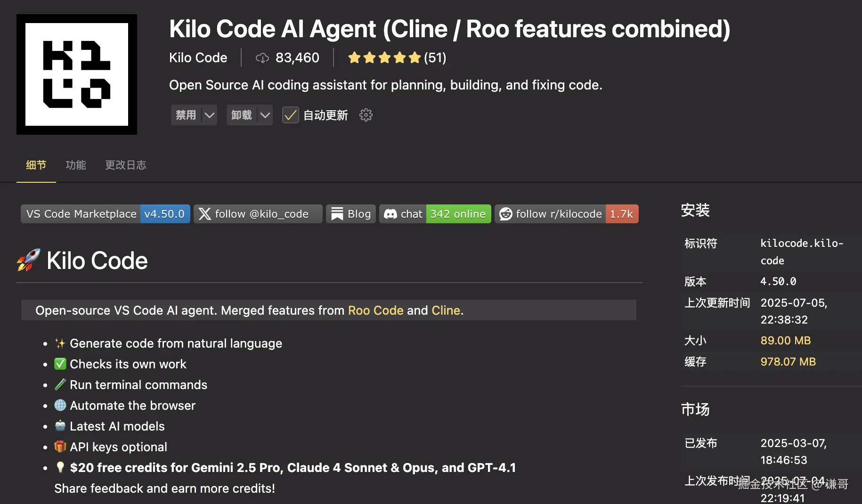
Task: Click the Kilo Code extension logo
Action: tap(77, 74)
